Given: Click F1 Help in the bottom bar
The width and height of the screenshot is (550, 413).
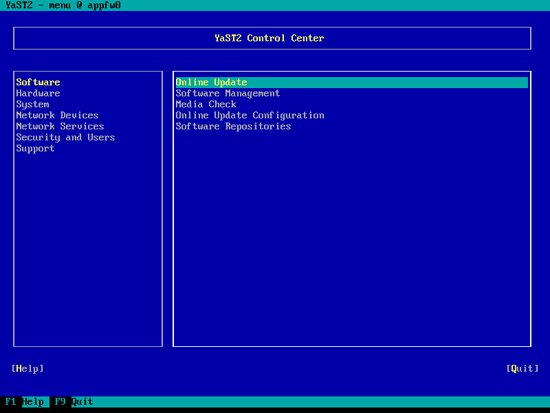Looking at the screenshot, I should point(25,401).
